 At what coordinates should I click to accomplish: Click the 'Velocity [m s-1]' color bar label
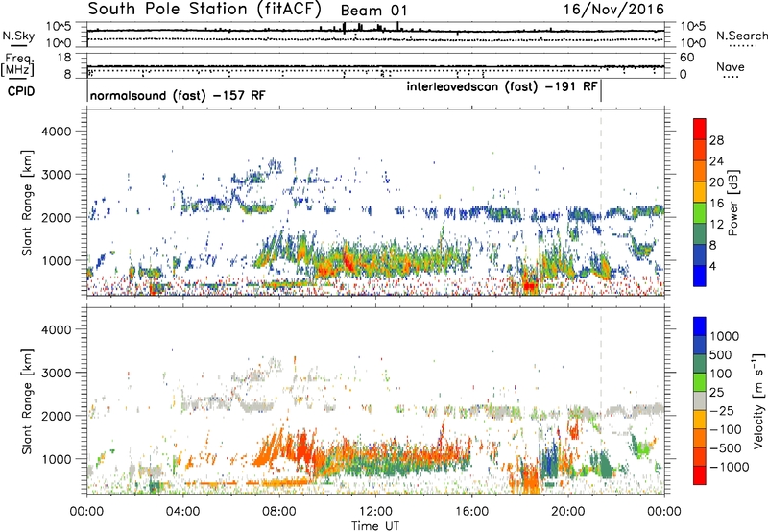[x=757, y=400]
